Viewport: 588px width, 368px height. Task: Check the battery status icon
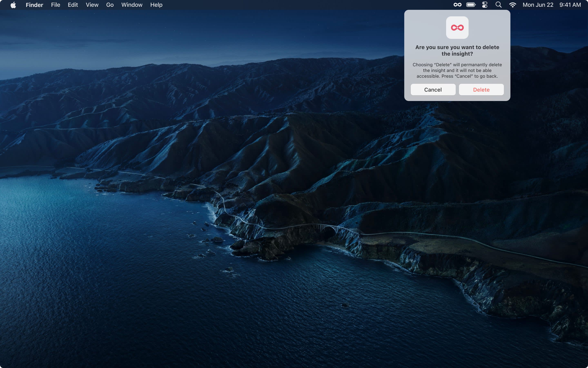point(471,5)
